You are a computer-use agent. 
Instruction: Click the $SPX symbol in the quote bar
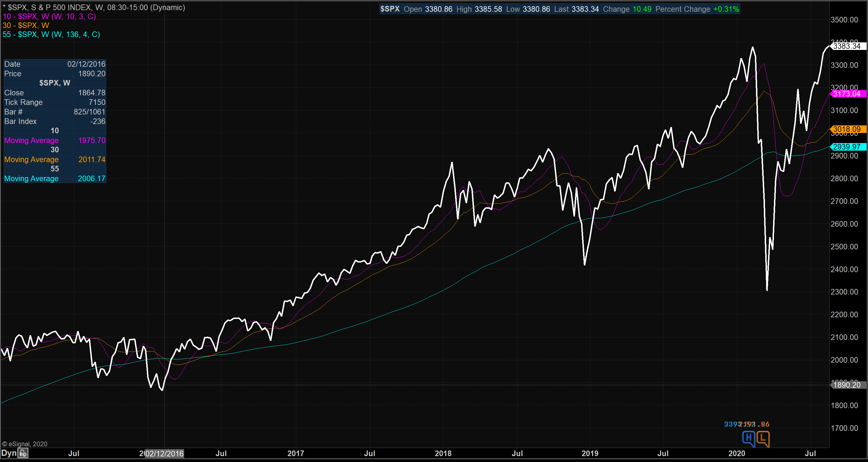(x=390, y=9)
